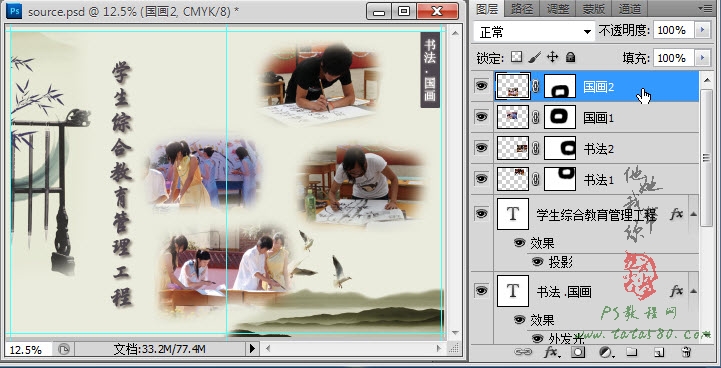Toggle visibility of 国画2 layer
Image resolution: width=721 pixels, height=368 pixels.
click(481, 86)
